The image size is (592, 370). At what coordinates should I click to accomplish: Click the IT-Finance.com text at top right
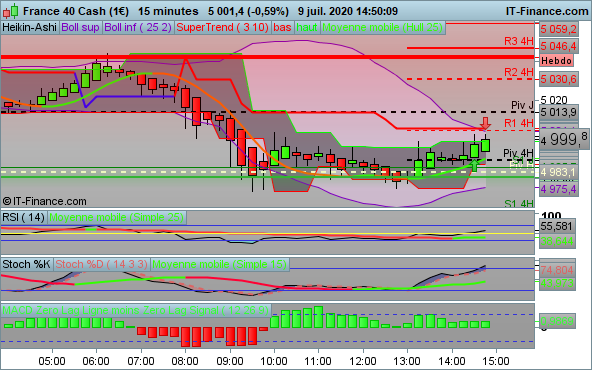547,11
